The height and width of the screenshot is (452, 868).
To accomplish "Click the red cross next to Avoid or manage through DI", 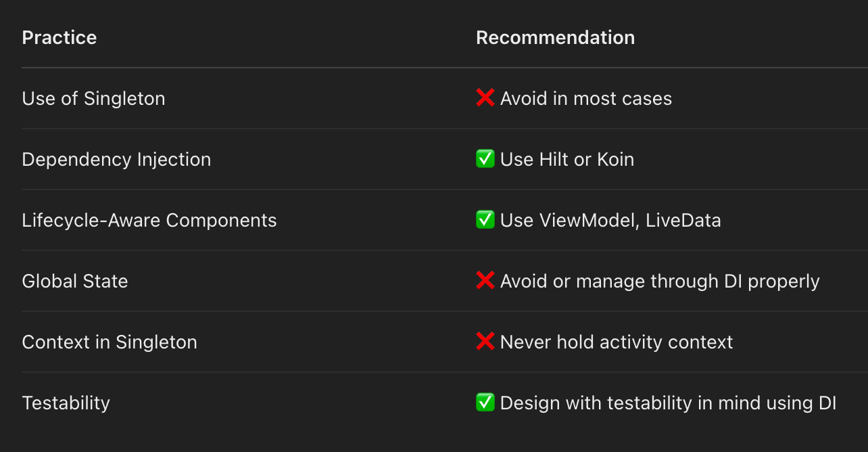I will tap(485, 281).
